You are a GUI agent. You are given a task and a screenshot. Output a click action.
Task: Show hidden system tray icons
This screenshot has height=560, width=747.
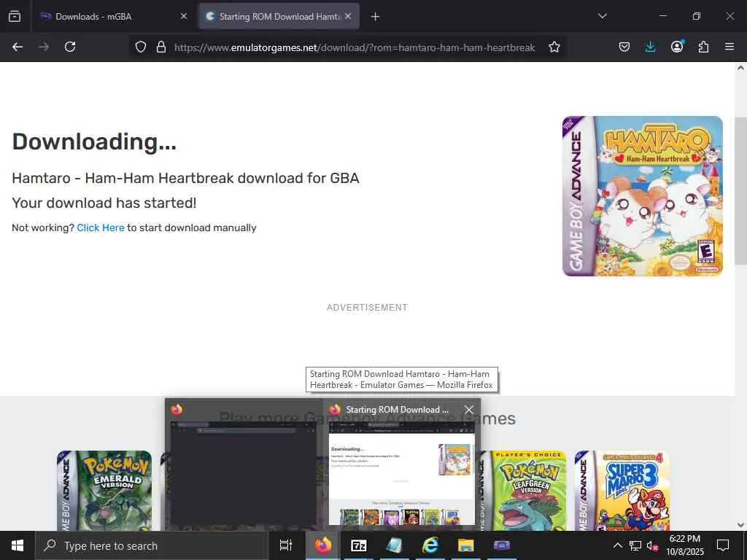click(617, 545)
